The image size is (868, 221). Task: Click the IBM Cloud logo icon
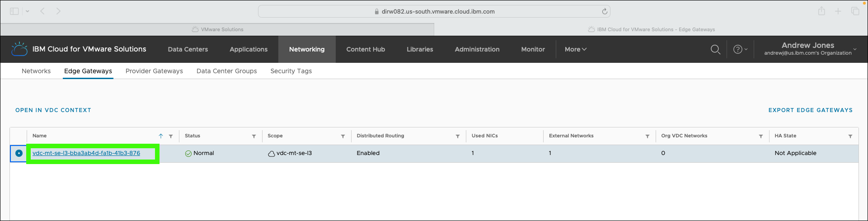[19, 49]
